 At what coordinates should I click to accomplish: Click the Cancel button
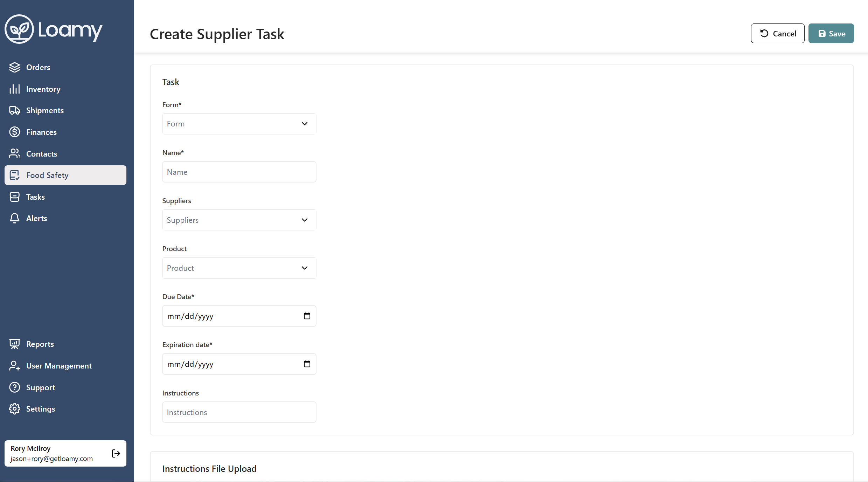(777, 34)
